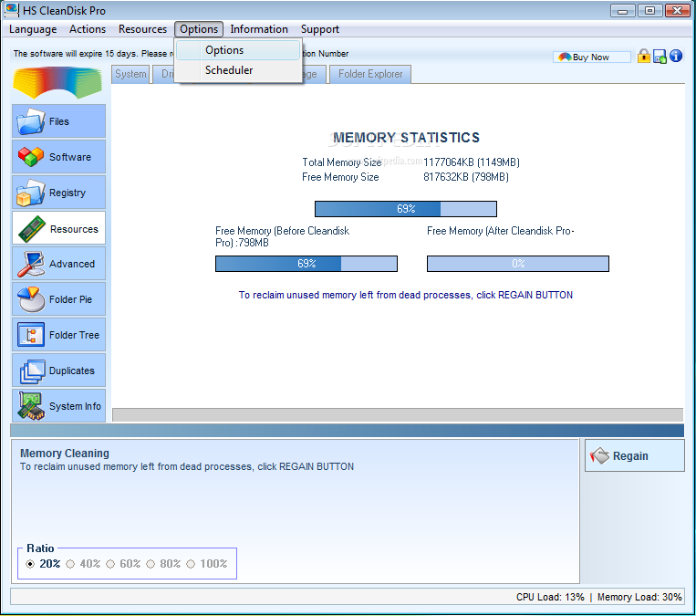
Task: Open the Files section in sidebar
Action: 58,121
